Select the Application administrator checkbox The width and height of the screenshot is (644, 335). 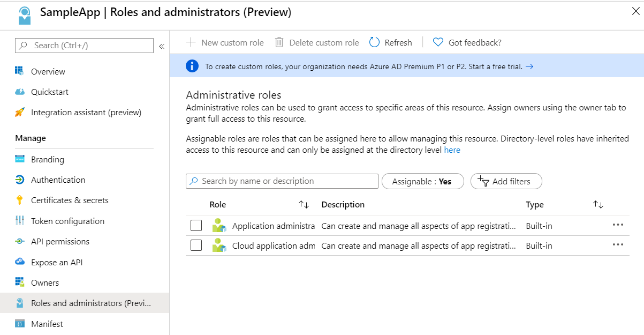[196, 226]
